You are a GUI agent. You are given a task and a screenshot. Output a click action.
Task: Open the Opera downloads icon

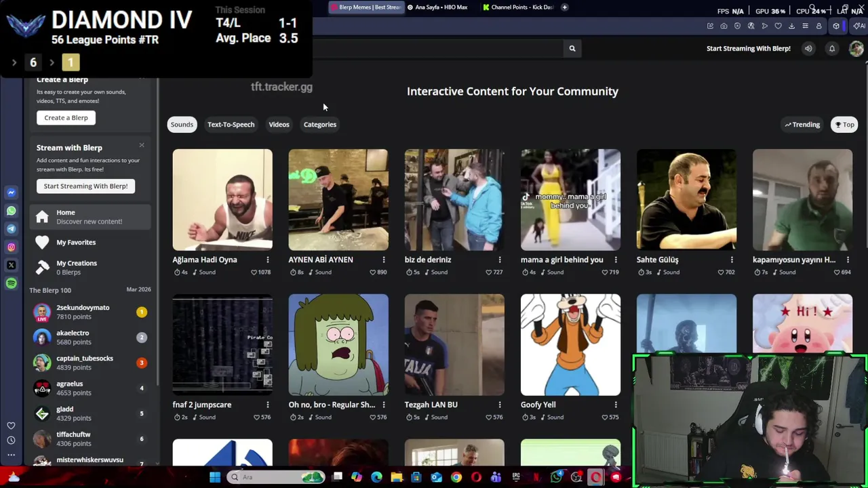click(x=791, y=26)
